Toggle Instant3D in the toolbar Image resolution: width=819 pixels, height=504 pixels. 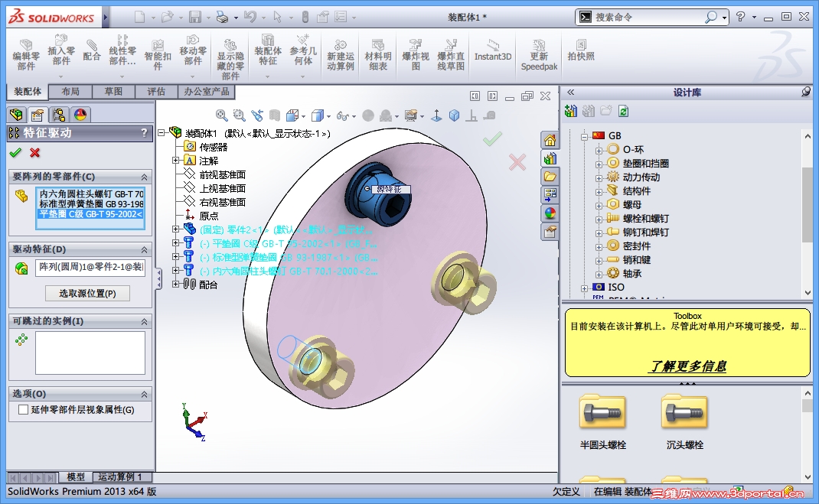(493, 50)
